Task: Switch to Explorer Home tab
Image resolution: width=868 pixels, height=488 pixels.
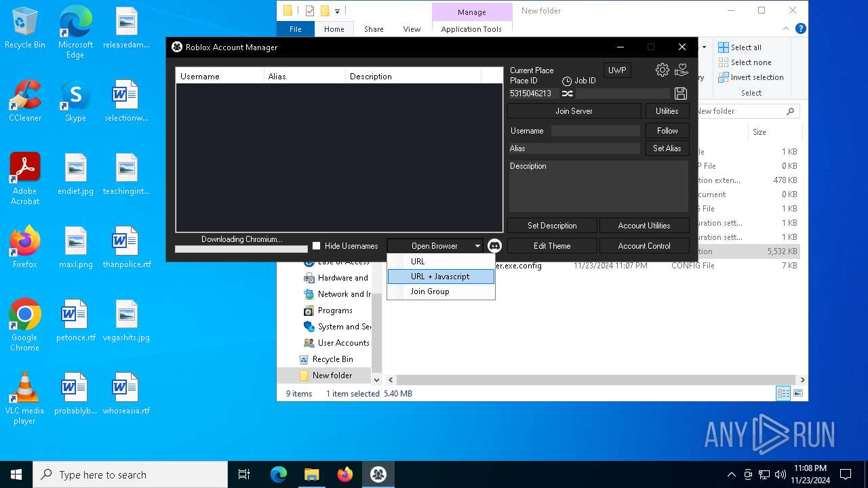Action: click(x=334, y=29)
